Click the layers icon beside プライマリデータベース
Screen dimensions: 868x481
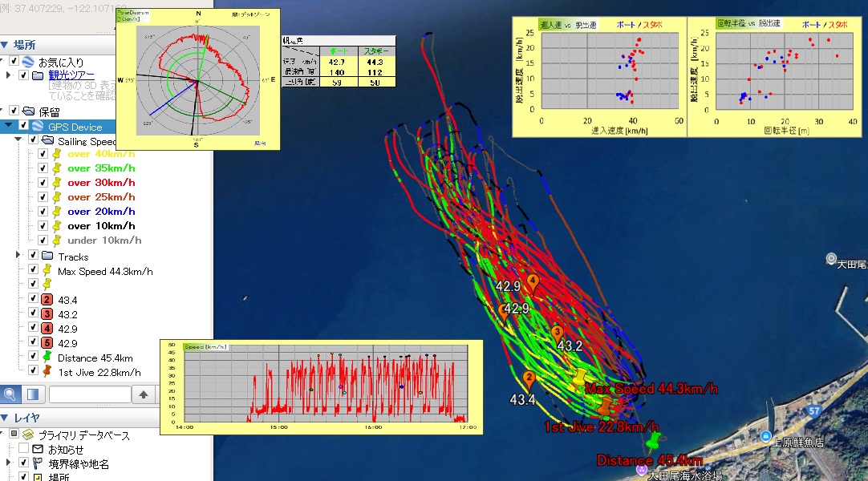(x=28, y=435)
